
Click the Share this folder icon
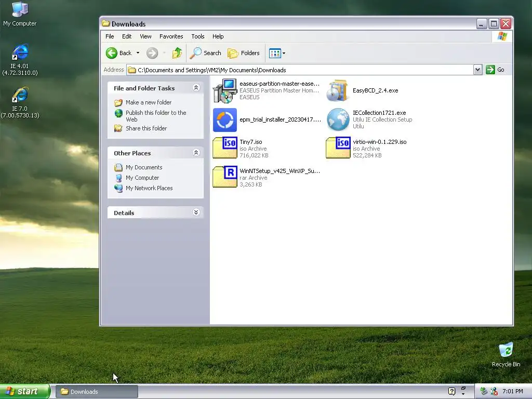point(118,128)
